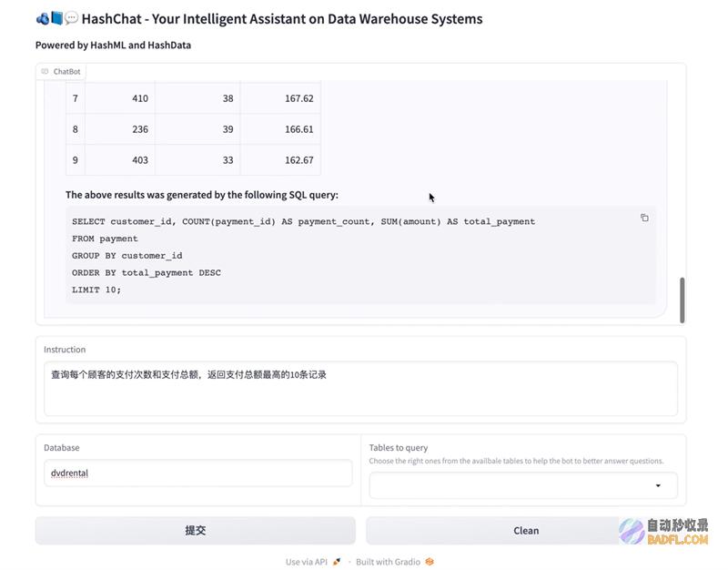Click payment count 38 in the table
Viewport: 728px width, 570px height.
click(x=228, y=98)
